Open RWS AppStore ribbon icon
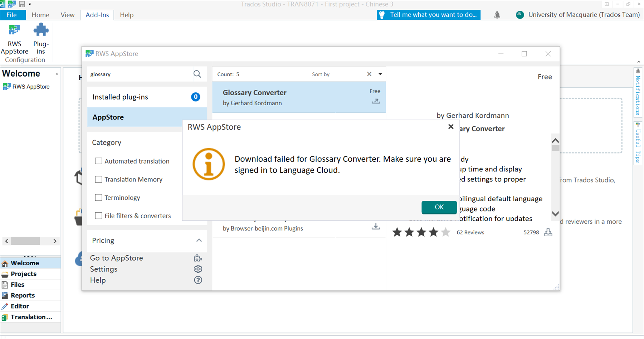The width and height of the screenshot is (644, 339). click(x=14, y=30)
